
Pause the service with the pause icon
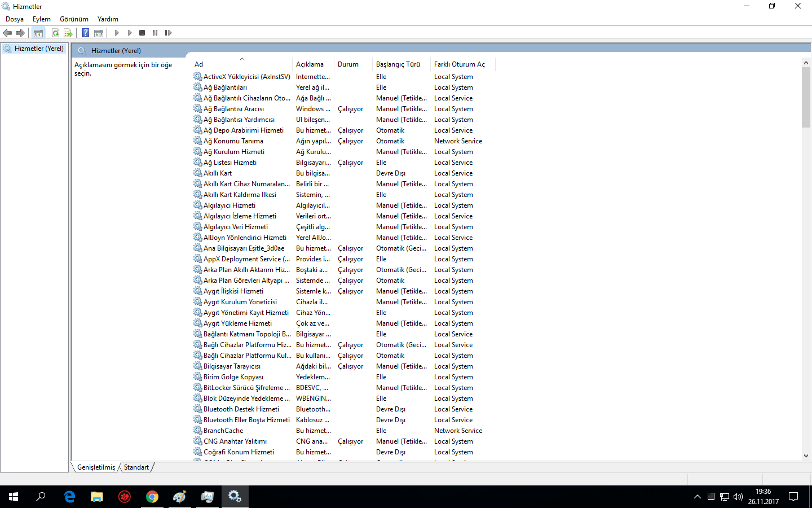[x=155, y=33]
